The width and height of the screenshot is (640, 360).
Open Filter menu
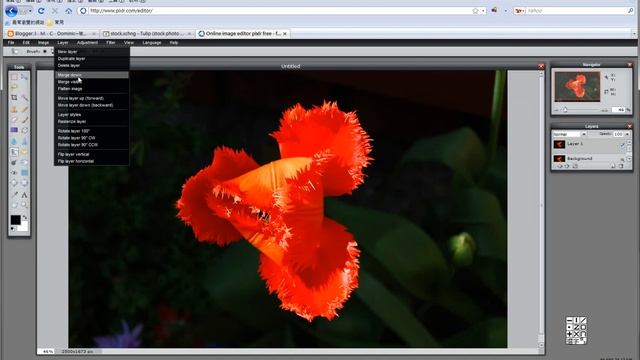pos(111,42)
